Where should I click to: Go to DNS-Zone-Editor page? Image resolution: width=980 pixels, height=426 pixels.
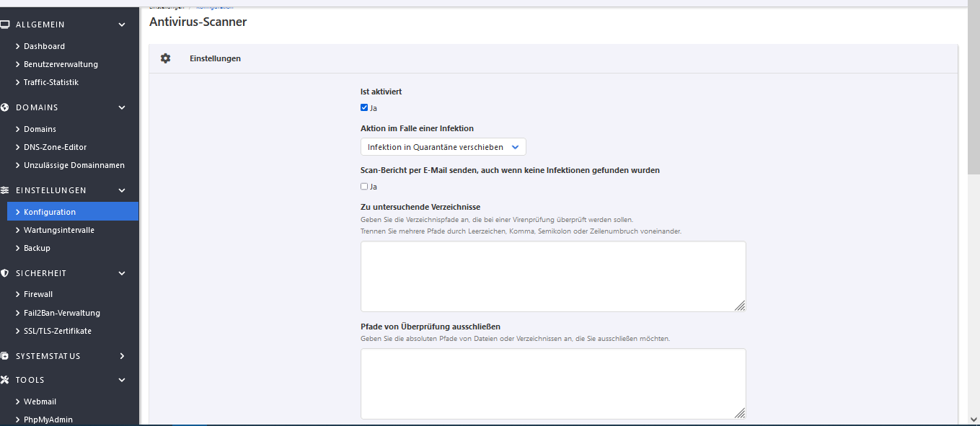coord(55,147)
